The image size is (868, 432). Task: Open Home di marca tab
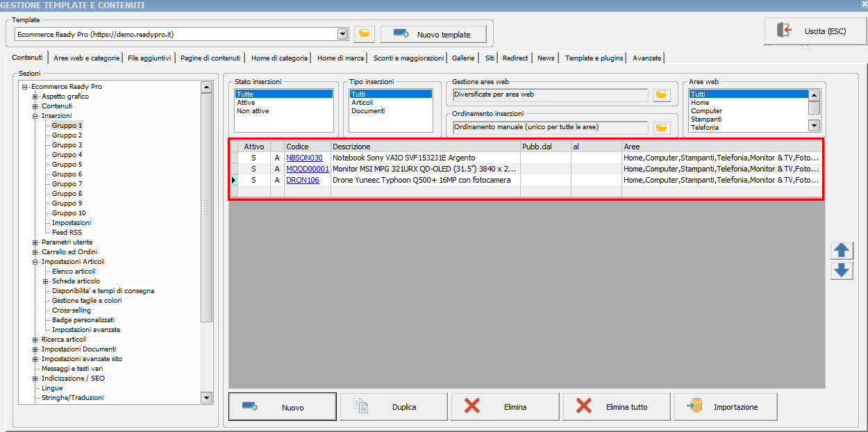(x=340, y=58)
